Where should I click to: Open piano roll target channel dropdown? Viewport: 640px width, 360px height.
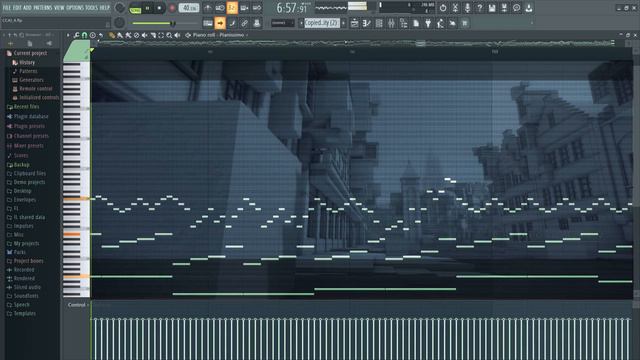(220, 36)
